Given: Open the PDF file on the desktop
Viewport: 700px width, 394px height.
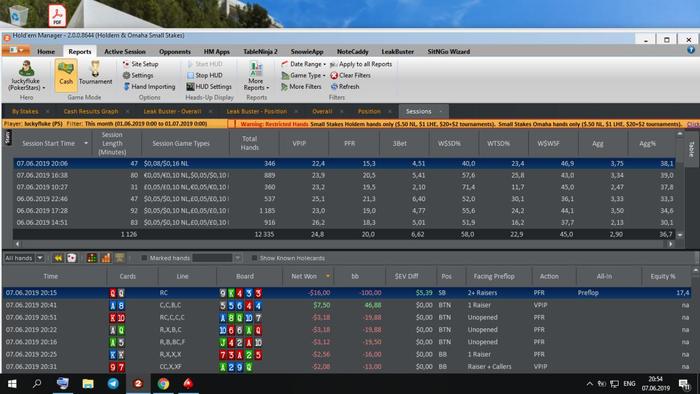Looking at the screenshot, I should tap(57, 15).
